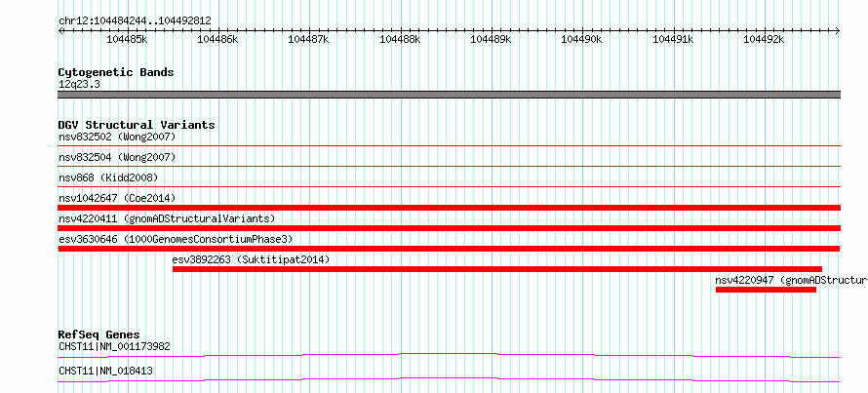
Task: Click the 104487k ruler tick label
Action: 309,39
